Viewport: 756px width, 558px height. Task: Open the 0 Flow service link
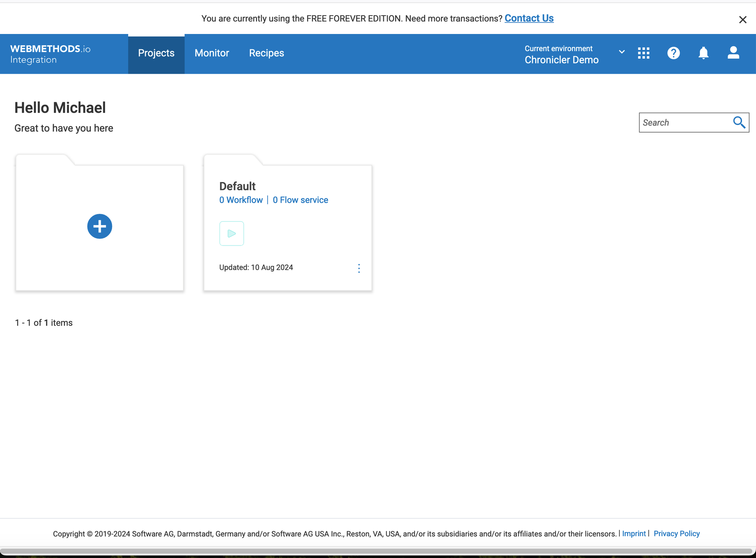(301, 200)
